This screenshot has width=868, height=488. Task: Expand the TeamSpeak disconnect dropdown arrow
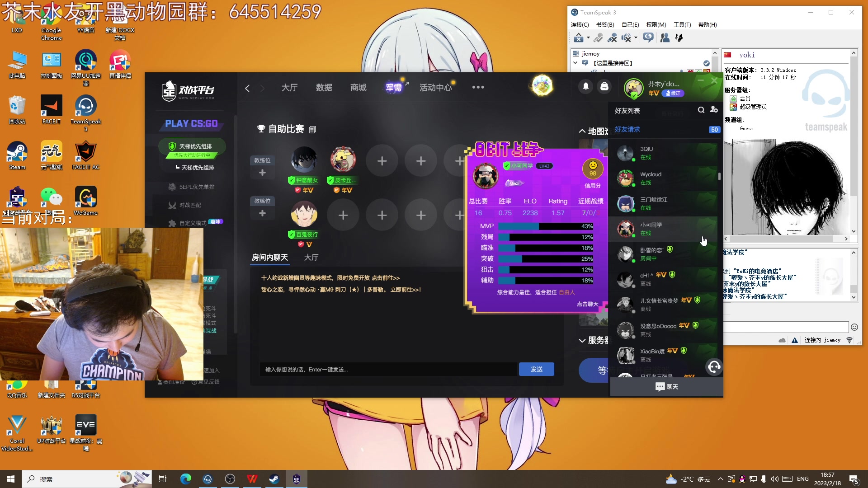coord(588,38)
